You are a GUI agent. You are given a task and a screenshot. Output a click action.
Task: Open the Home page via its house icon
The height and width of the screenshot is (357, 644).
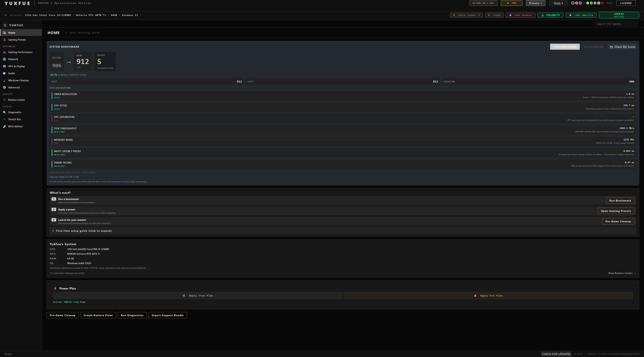coord(4,33)
